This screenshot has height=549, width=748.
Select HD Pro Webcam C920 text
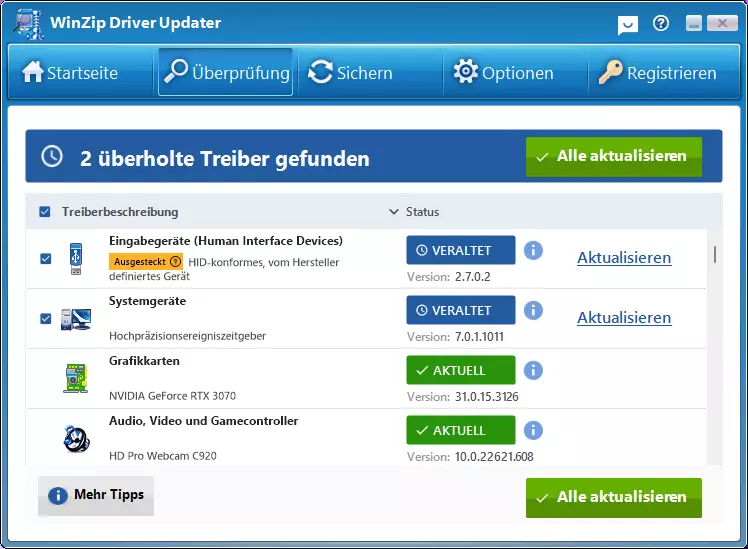[x=163, y=456]
